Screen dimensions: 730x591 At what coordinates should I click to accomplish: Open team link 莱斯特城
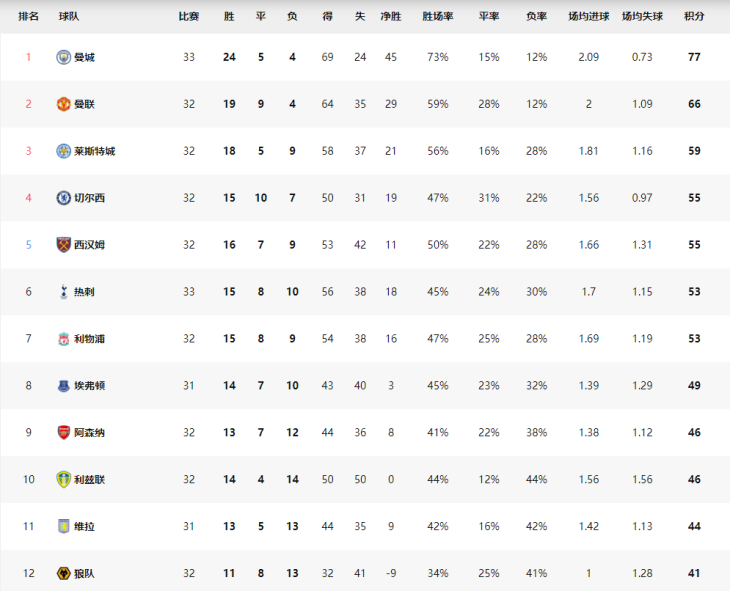point(95,151)
